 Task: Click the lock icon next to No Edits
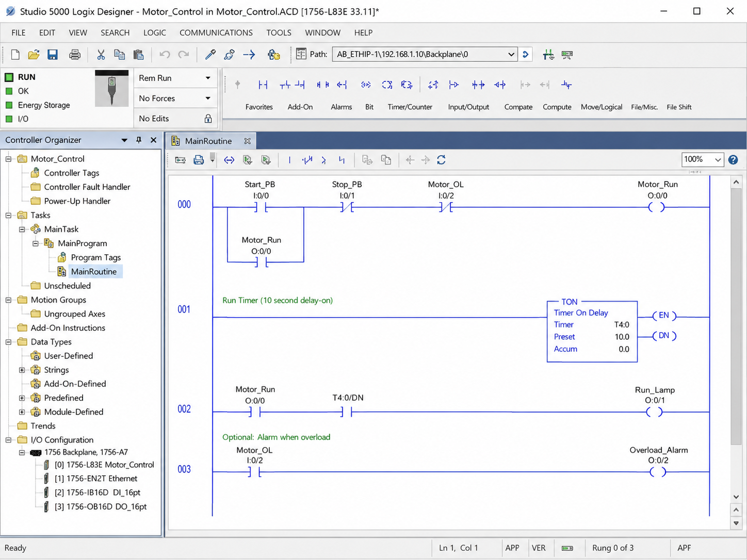208,119
